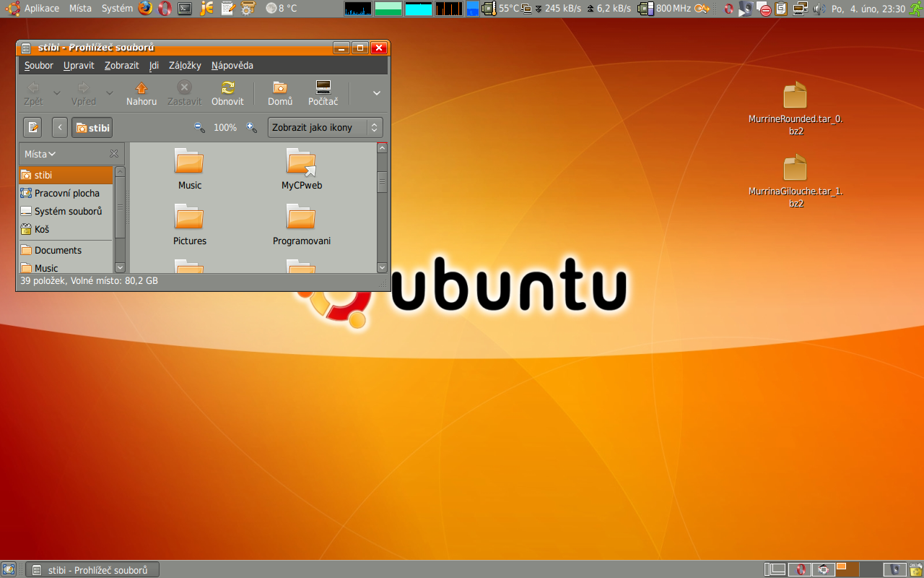This screenshot has width=924, height=578.
Task: Open the Upravit menu
Action: [79, 65]
